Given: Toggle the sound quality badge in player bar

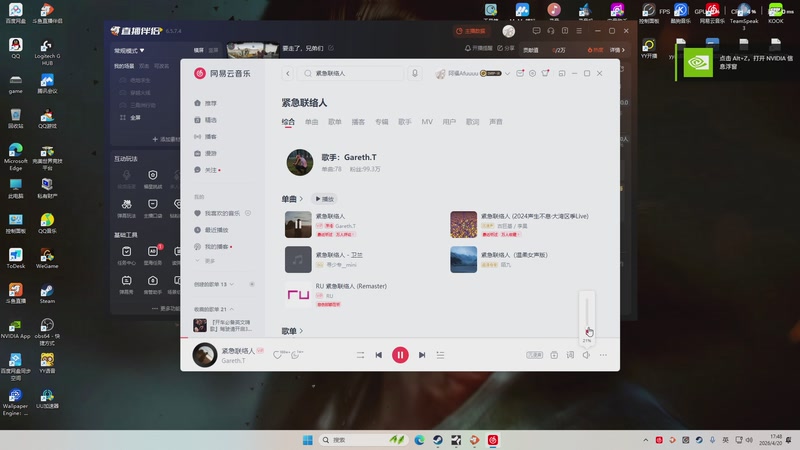Looking at the screenshot, I should coord(534,355).
